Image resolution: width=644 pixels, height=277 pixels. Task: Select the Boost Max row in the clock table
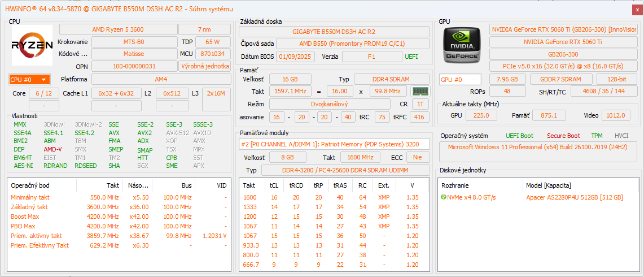click(x=25, y=217)
